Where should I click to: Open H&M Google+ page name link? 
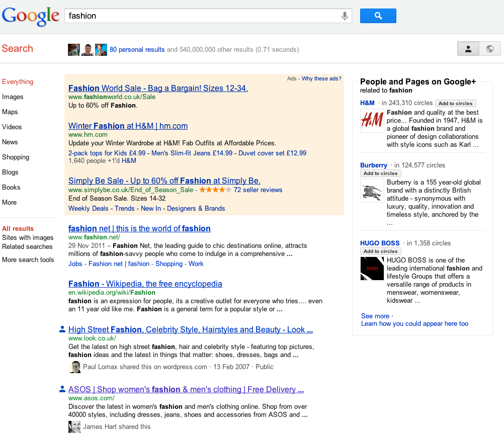click(367, 103)
